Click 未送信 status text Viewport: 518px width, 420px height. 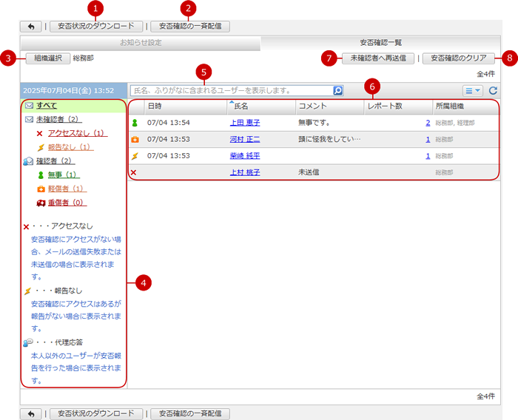309,172
